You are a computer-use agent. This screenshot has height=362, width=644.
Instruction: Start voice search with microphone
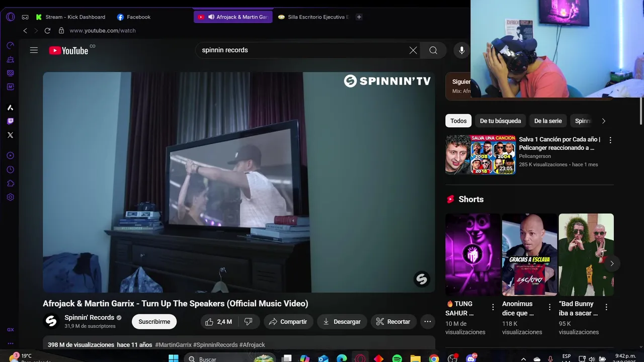tap(462, 50)
